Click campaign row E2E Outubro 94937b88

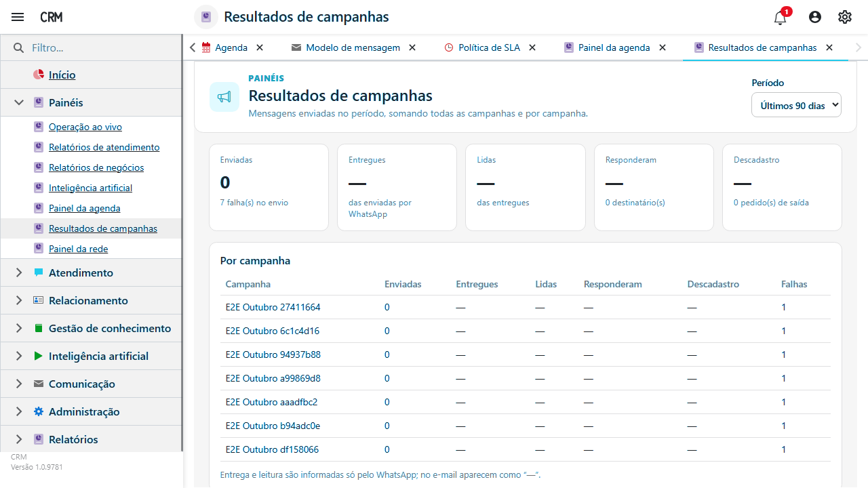[x=526, y=354]
